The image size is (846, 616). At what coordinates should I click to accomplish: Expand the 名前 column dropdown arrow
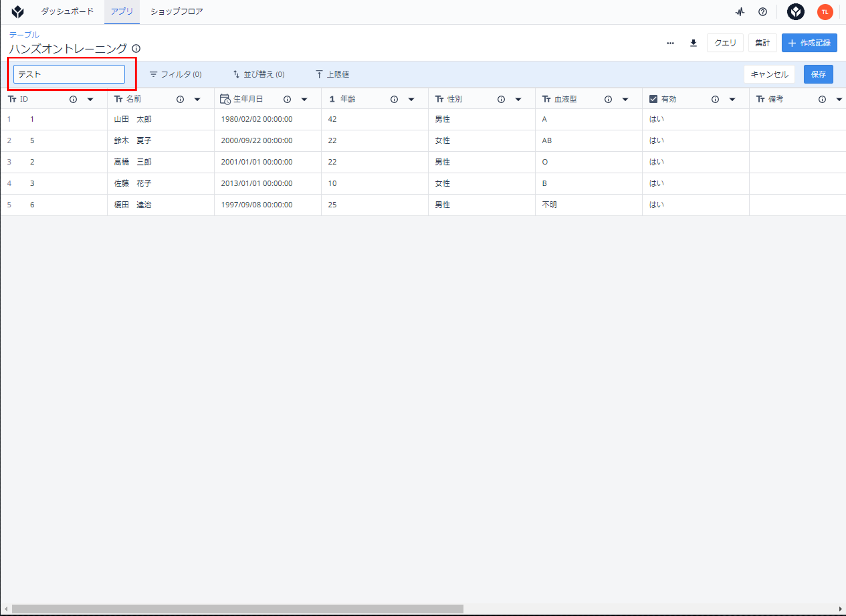[x=197, y=99]
